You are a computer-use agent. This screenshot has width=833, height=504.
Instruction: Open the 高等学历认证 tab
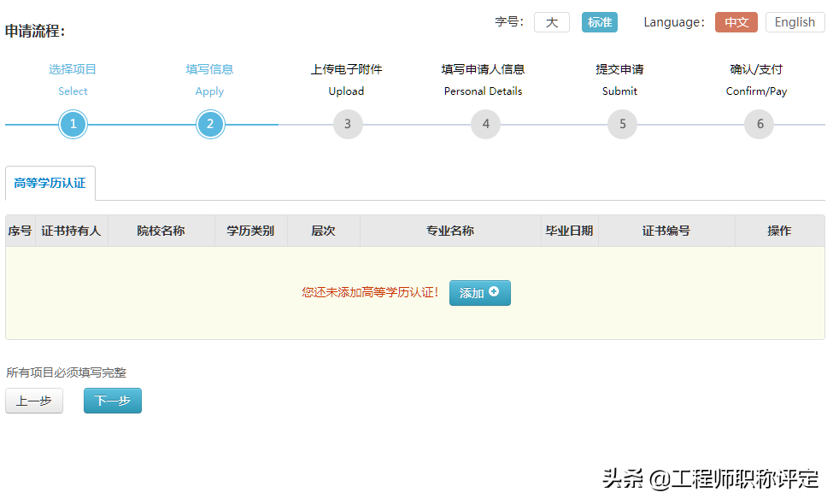coord(50,183)
